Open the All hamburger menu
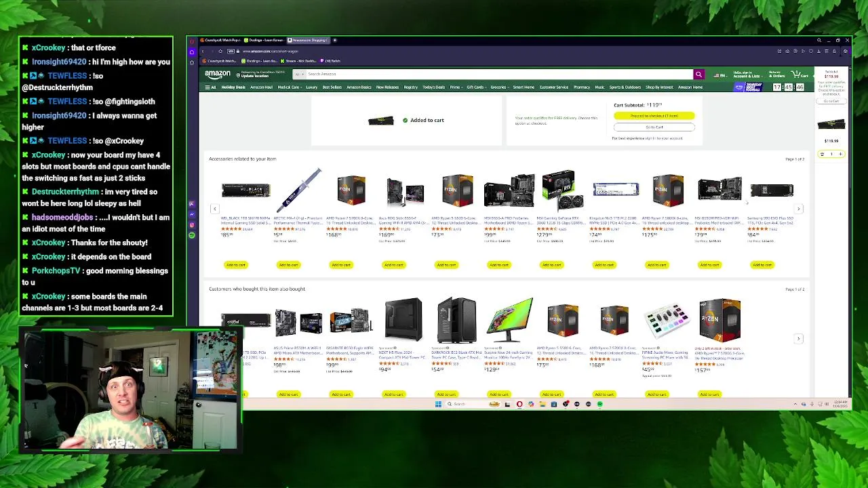 (x=211, y=87)
